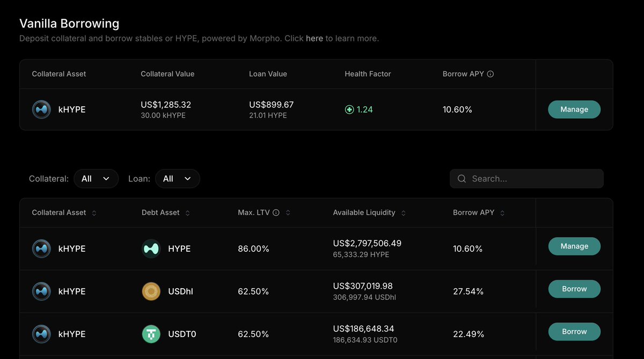The height and width of the screenshot is (359, 644).
Task: Click kHYPE icon in the HYPE market row
Action: click(x=41, y=248)
